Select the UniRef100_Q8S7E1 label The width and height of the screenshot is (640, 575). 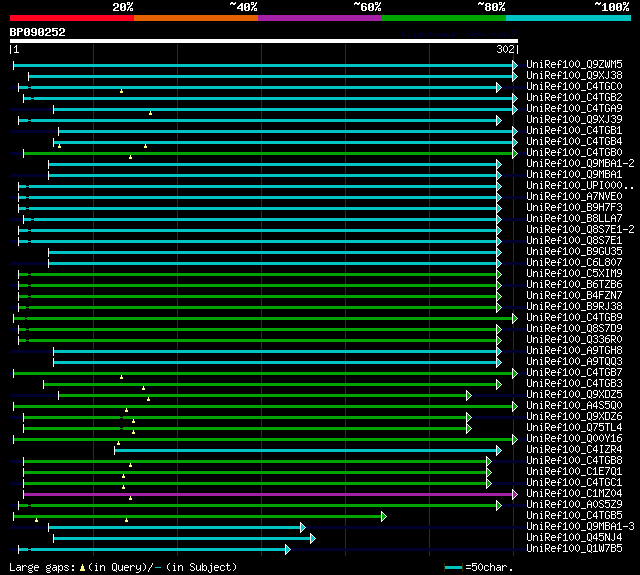click(x=574, y=241)
